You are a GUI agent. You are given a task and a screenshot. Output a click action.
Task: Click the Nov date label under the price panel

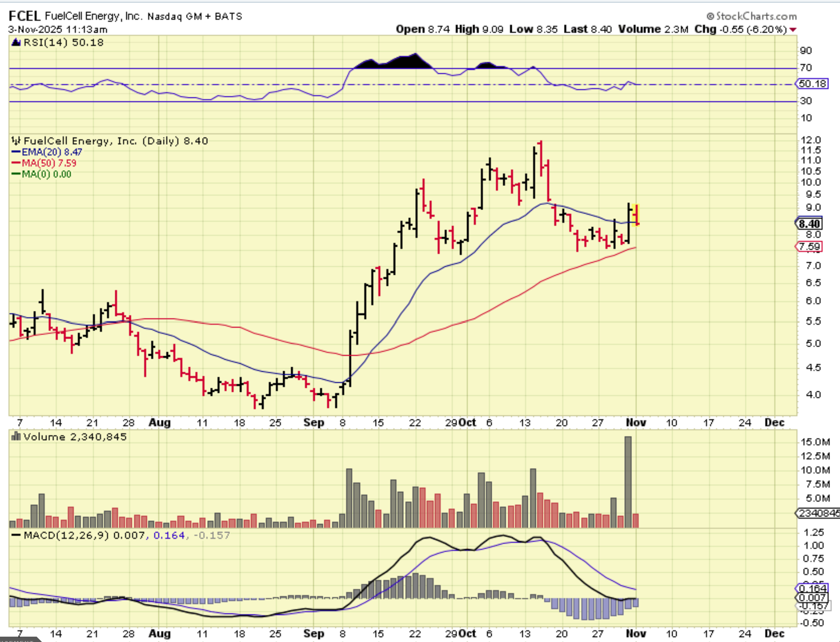[636, 423]
